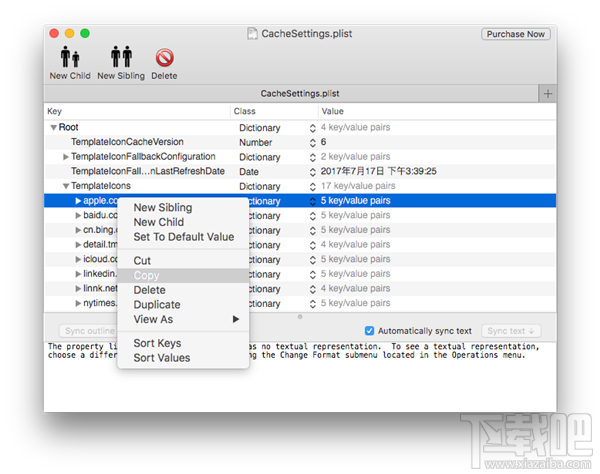Image resolution: width=600 pixels, height=474 pixels.
Task: Open class stepper for the baidu.com row
Action: click(313, 216)
